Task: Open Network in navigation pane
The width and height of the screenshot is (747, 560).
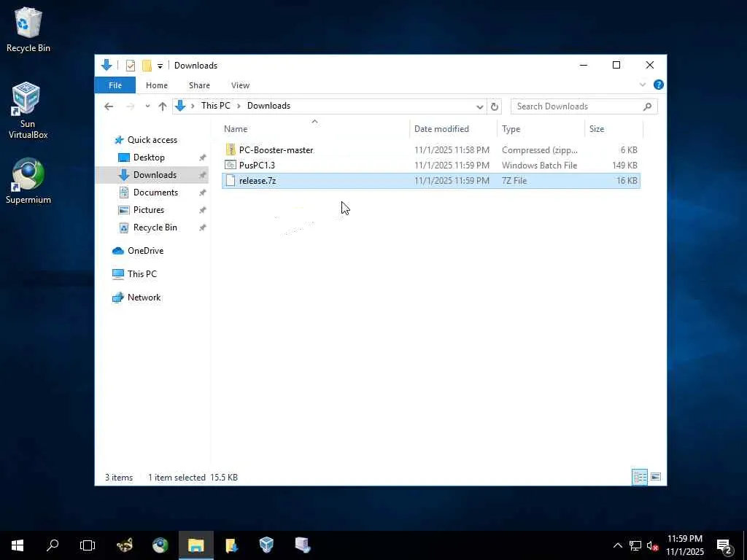Action: [144, 297]
